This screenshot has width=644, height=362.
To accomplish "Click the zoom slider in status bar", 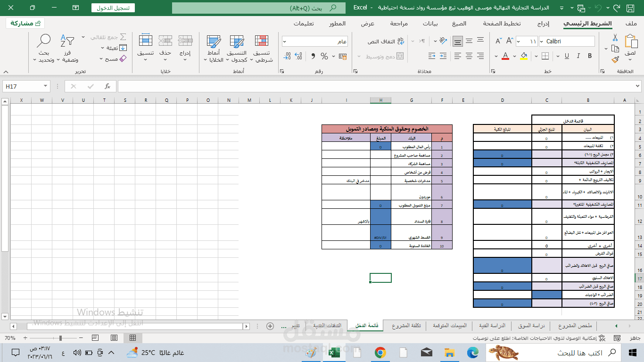I will pyautogui.click(x=52, y=338).
